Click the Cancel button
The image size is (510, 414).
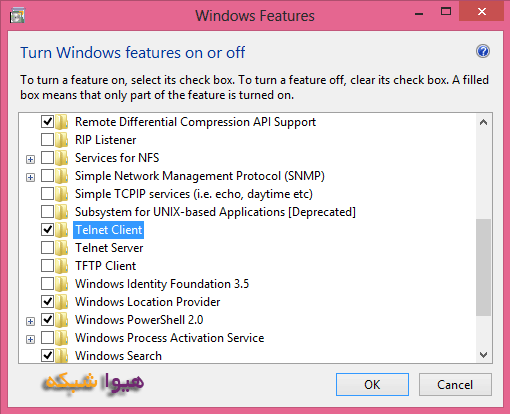455,384
